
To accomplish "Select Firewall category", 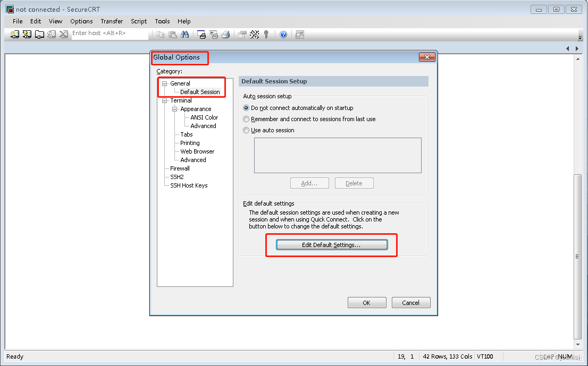I will [180, 168].
